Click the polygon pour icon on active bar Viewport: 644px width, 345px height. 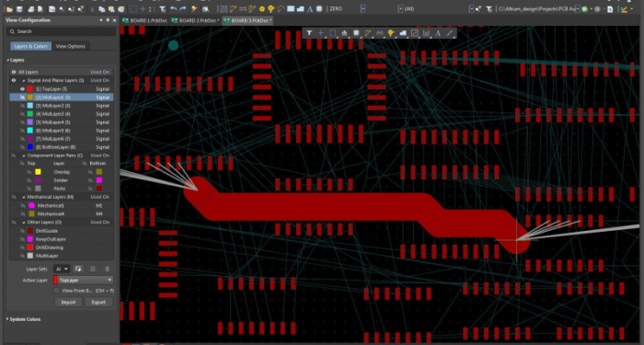403,33
